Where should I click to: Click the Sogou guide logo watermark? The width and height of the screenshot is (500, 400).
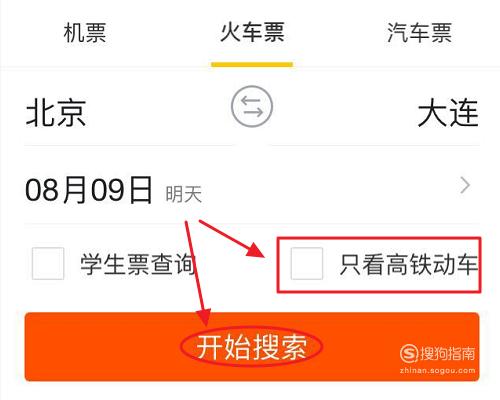pyautogui.click(x=409, y=354)
